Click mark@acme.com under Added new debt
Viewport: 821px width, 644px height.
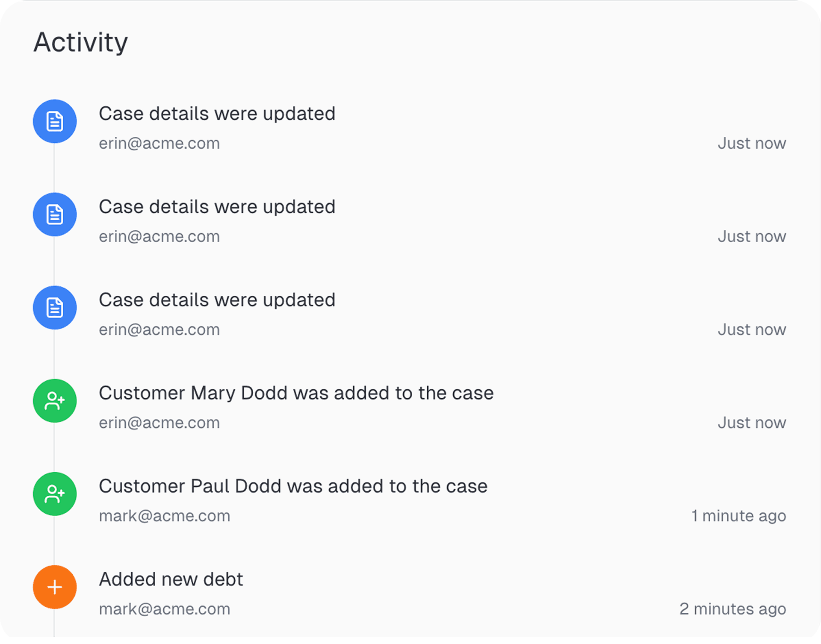[x=165, y=609]
